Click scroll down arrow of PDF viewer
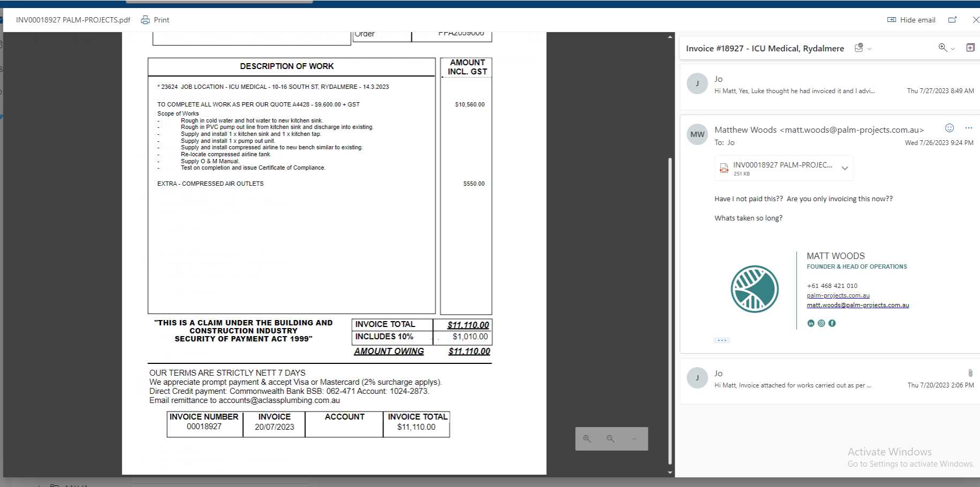The image size is (980, 487). click(670, 473)
